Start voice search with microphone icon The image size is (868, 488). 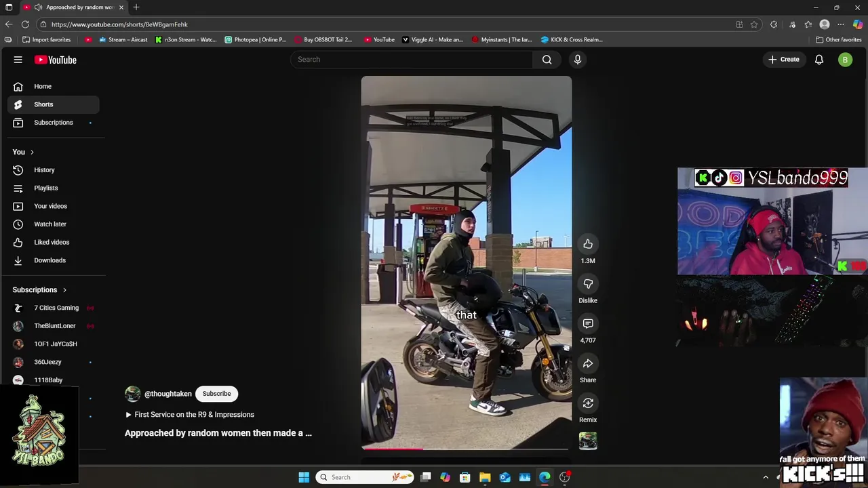tap(578, 60)
